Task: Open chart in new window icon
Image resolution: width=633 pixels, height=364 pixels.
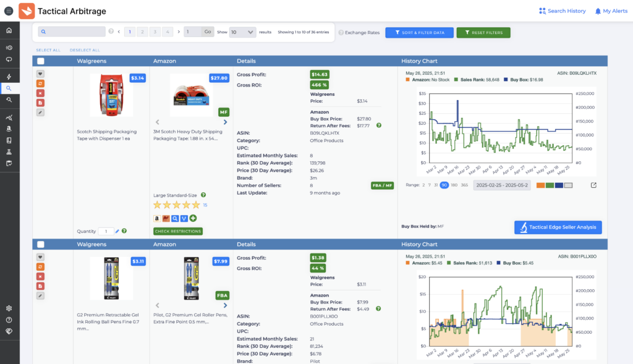Action: pyautogui.click(x=594, y=185)
